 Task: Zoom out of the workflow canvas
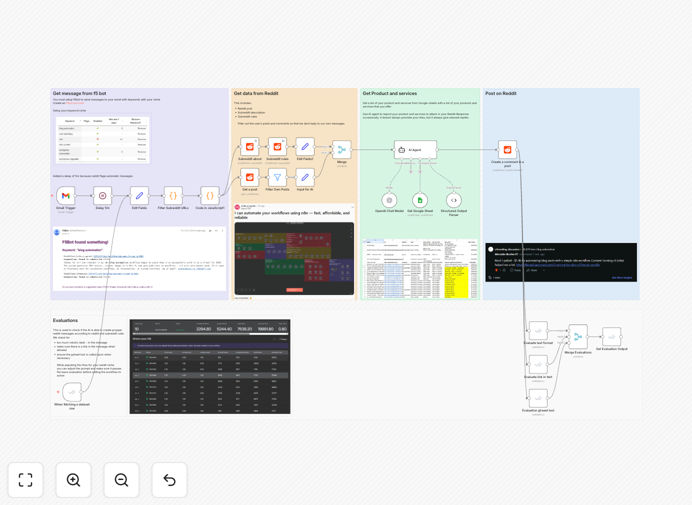click(x=121, y=480)
